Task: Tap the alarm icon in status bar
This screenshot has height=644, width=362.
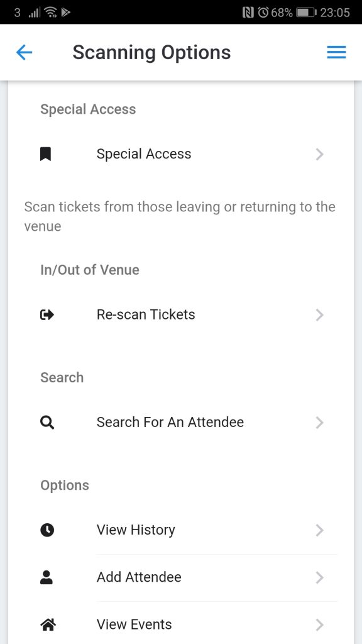Action: 263,13
